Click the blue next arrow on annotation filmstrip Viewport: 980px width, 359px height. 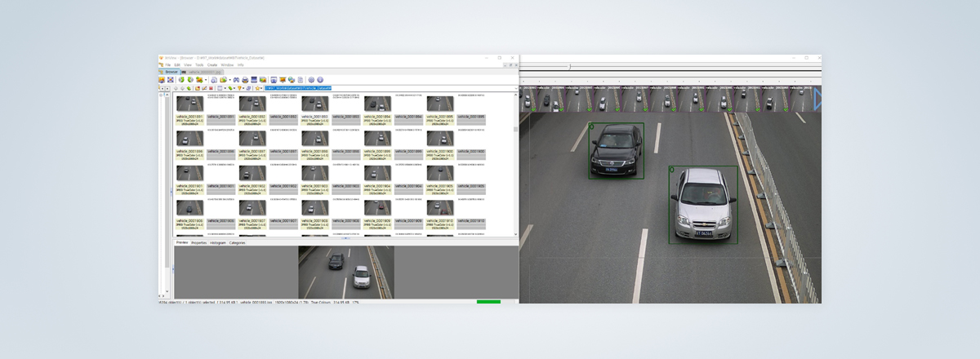(817, 100)
